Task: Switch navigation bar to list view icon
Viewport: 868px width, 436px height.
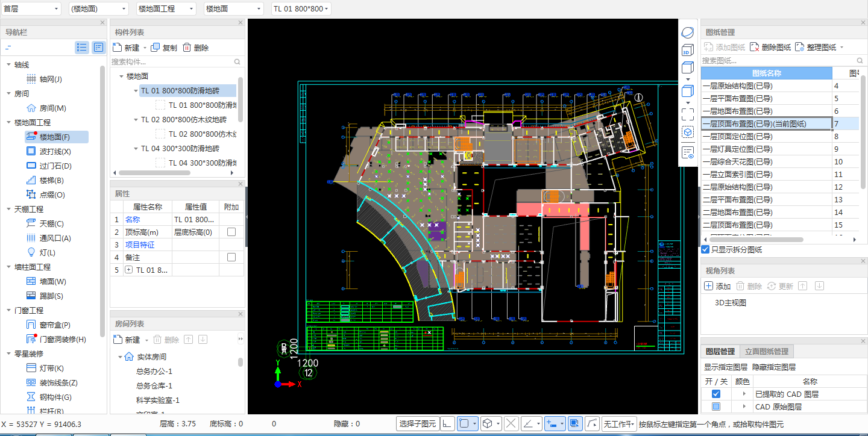Action: click(82, 48)
